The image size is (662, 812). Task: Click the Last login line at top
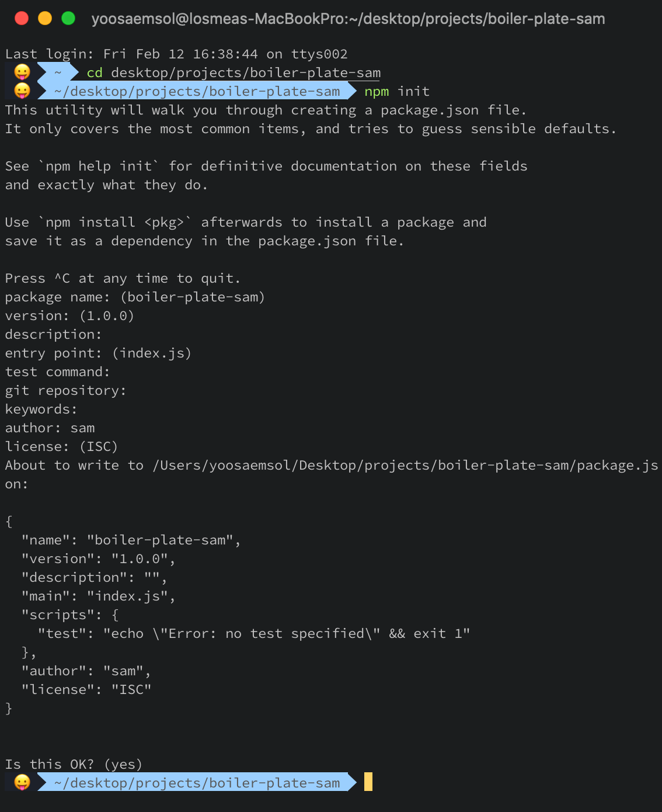tap(176, 54)
